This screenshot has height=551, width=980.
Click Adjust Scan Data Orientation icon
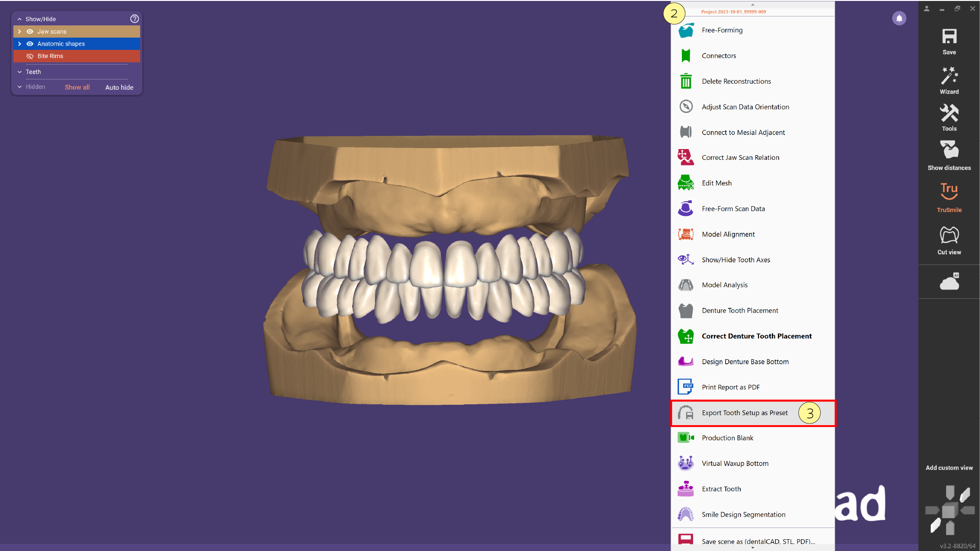pyautogui.click(x=686, y=107)
